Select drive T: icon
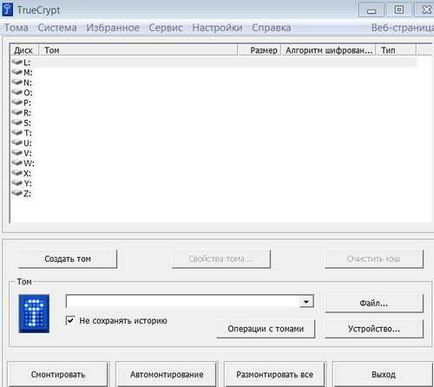This screenshot has width=434, height=387. pos(17,132)
